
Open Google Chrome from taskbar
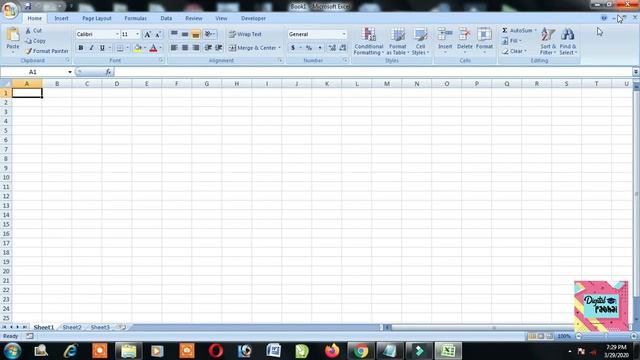361,351
